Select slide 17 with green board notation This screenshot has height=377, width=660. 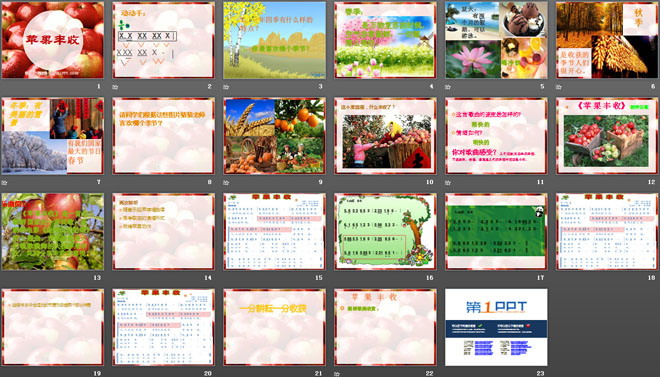[x=496, y=231]
